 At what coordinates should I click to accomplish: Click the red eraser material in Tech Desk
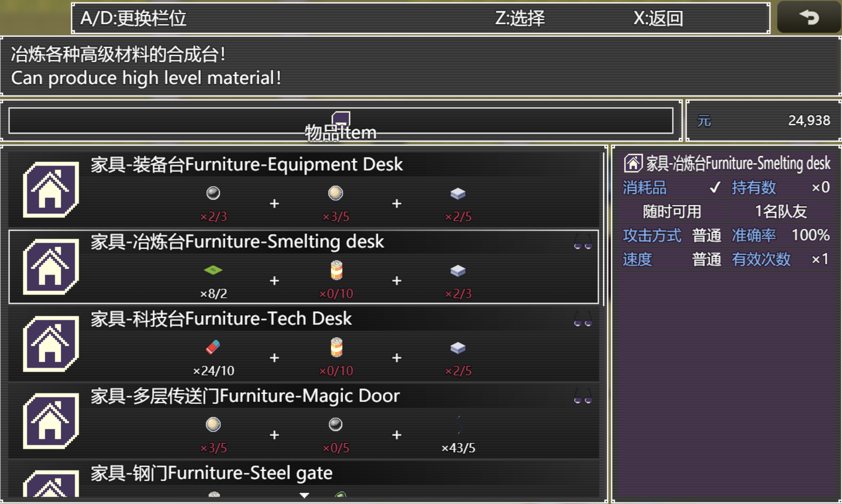click(x=213, y=347)
